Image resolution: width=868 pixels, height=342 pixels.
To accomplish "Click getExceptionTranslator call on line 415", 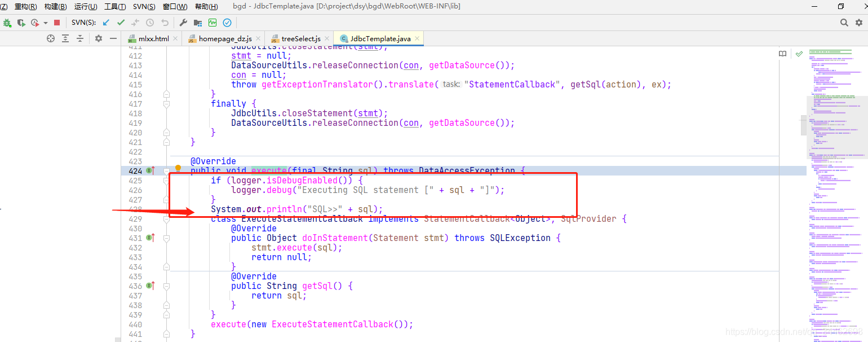I will 317,85.
